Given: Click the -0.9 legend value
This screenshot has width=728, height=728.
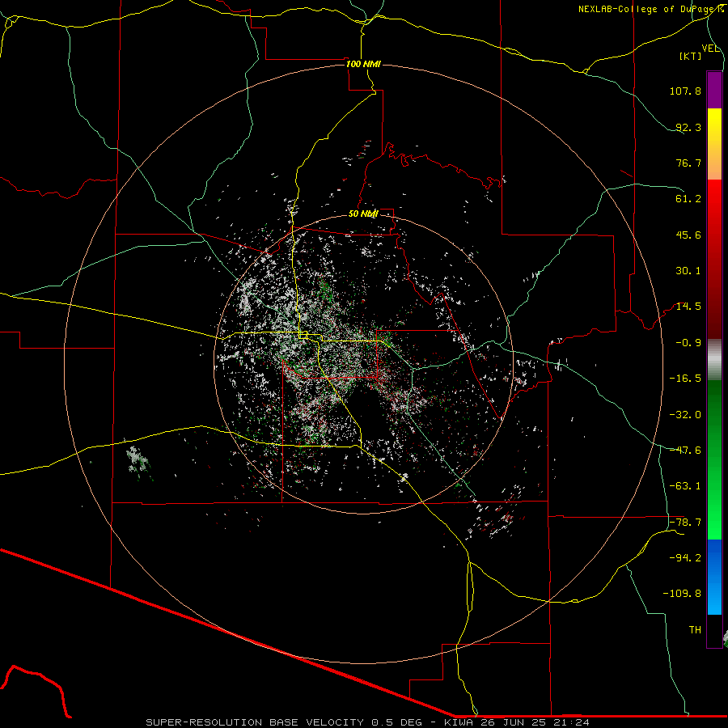Looking at the screenshot, I should tap(688, 343).
